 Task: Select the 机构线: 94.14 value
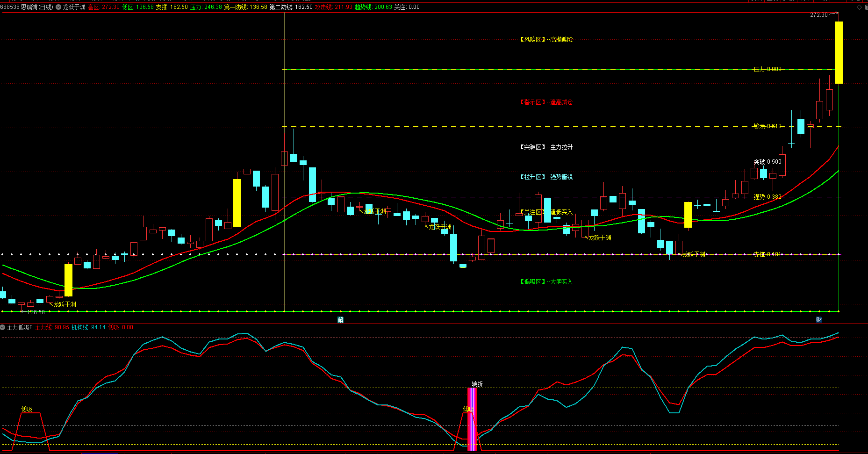(x=88, y=327)
